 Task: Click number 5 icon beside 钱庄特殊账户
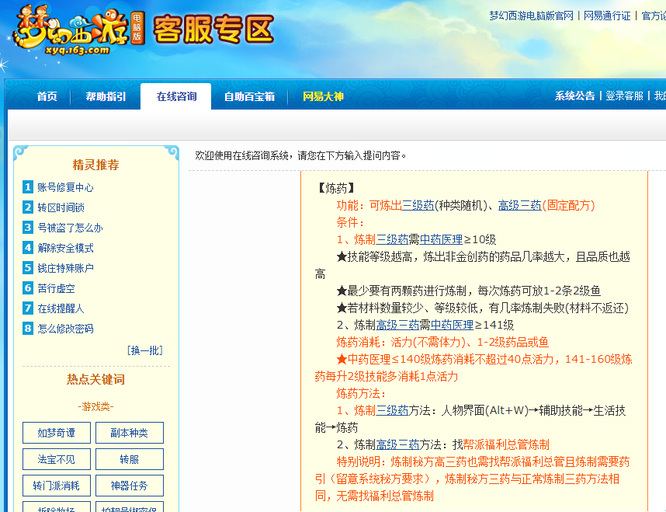tap(28, 268)
